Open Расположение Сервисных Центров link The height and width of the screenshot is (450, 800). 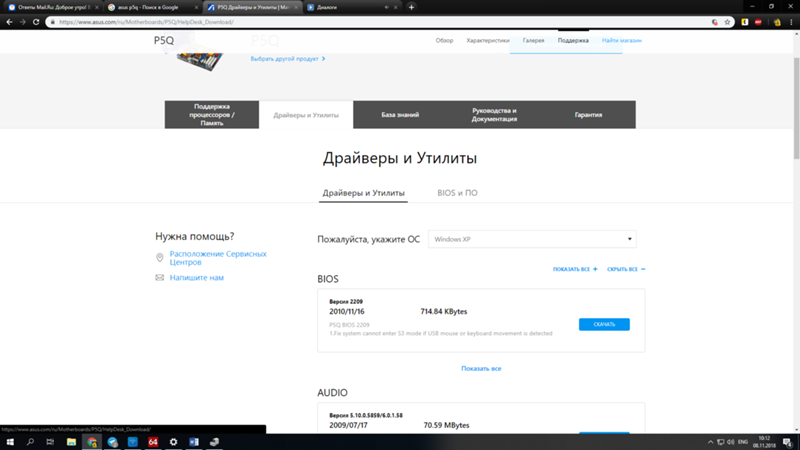(x=218, y=258)
